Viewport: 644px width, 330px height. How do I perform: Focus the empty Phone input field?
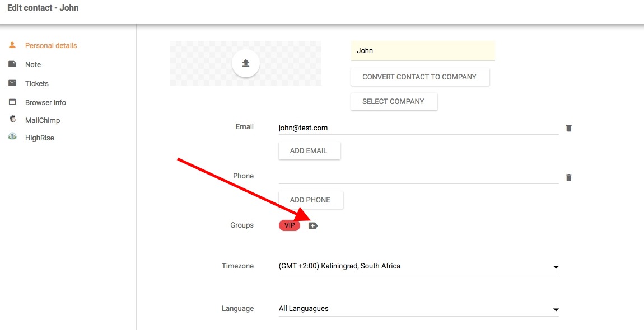[418, 177]
